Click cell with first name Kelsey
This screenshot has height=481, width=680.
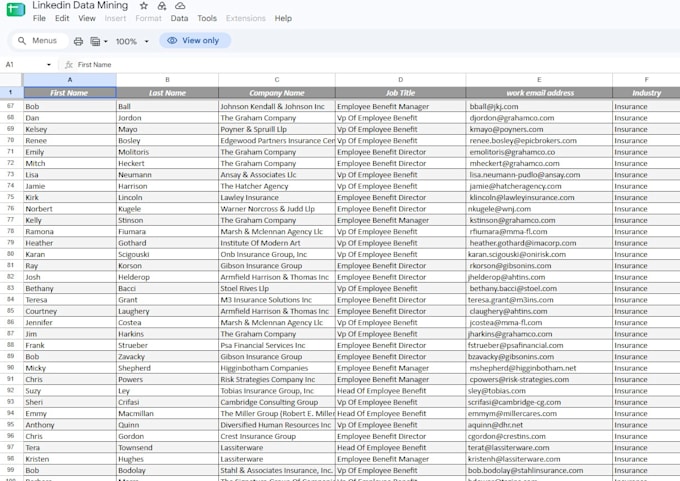coord(70,129)
